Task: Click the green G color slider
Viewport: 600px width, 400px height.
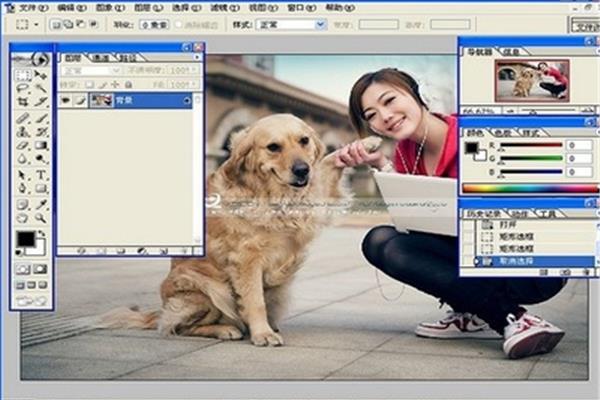Action: (x=531, y=158)
